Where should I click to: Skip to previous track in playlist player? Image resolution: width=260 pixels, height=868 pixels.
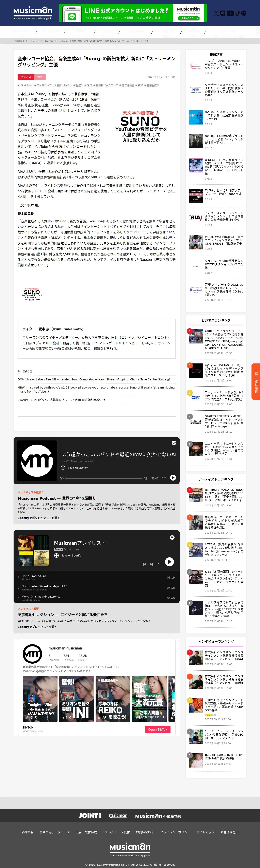click(145, 564)
